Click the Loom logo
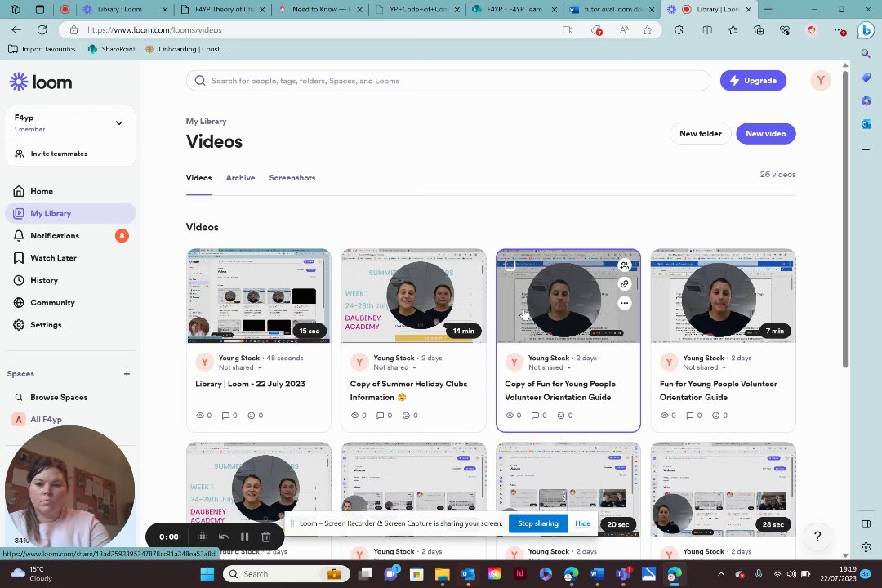Image resolution: width=882 pixels, height=588 pixels. (41, 82)
